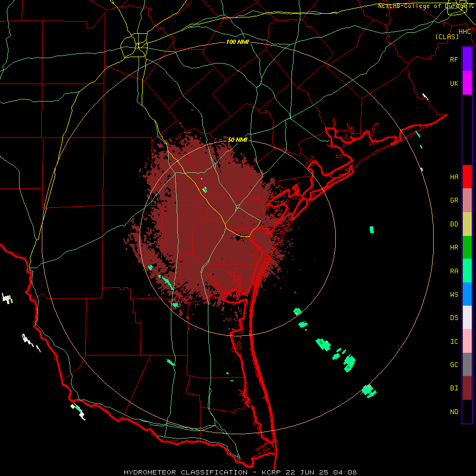Select the HHC product code text
Viewport: 476px width, 476px height.
(x=465, y=32)
